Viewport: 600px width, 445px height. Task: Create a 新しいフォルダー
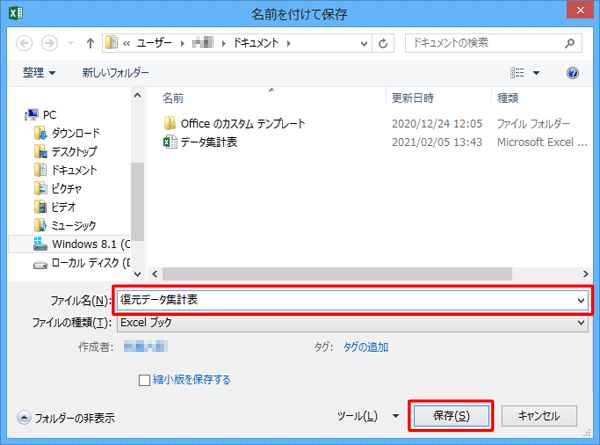pyautogui.click(x=116, y=72)
